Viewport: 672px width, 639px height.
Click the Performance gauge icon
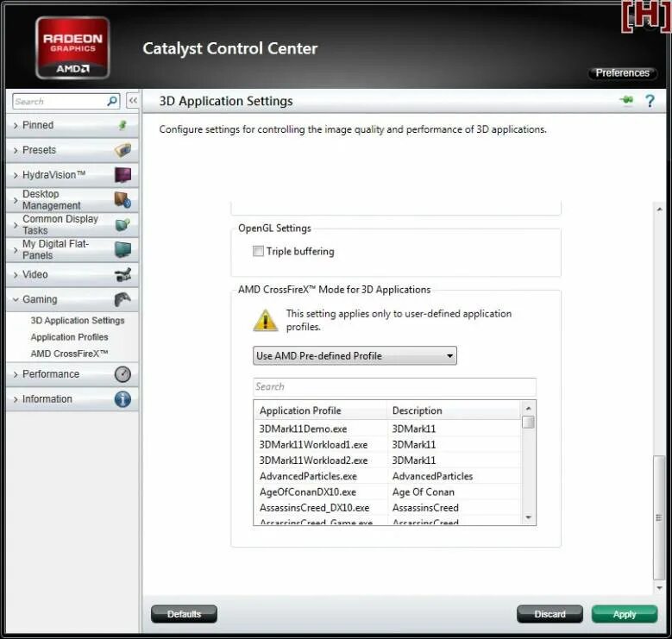click(122, 374)
